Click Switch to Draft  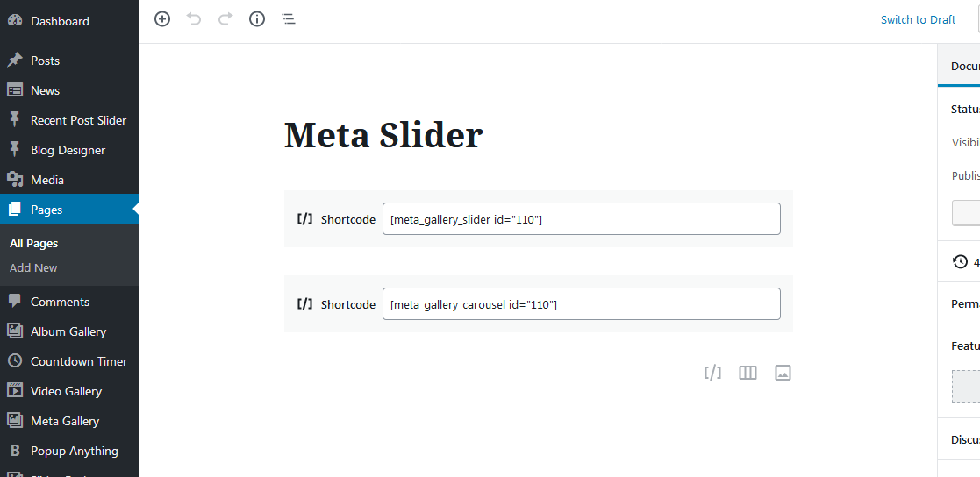click(918, 20)
